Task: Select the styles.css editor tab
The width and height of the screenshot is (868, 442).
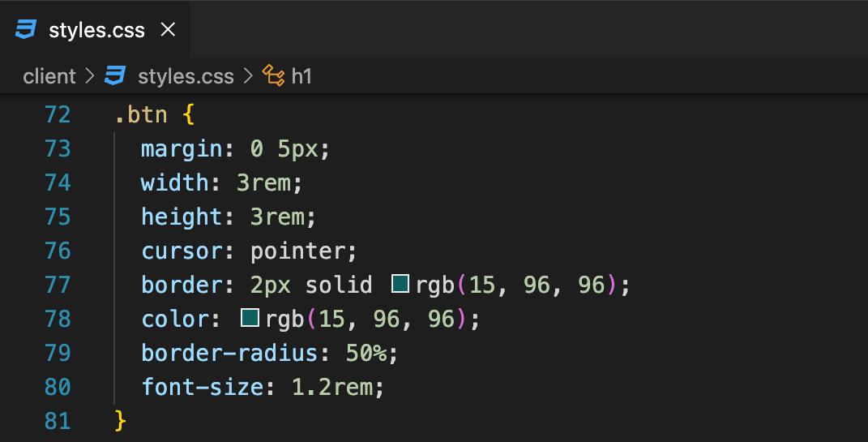Action: [x=95, y=29]
